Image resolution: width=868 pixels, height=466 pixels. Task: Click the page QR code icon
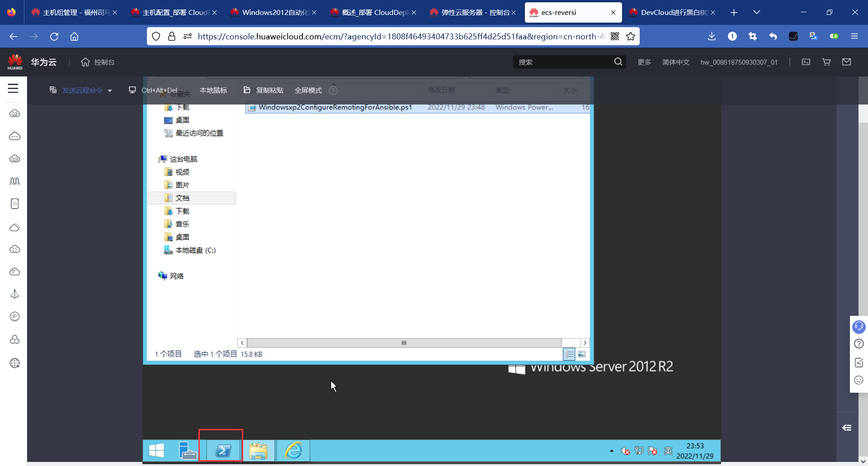(x=615, y=36)
